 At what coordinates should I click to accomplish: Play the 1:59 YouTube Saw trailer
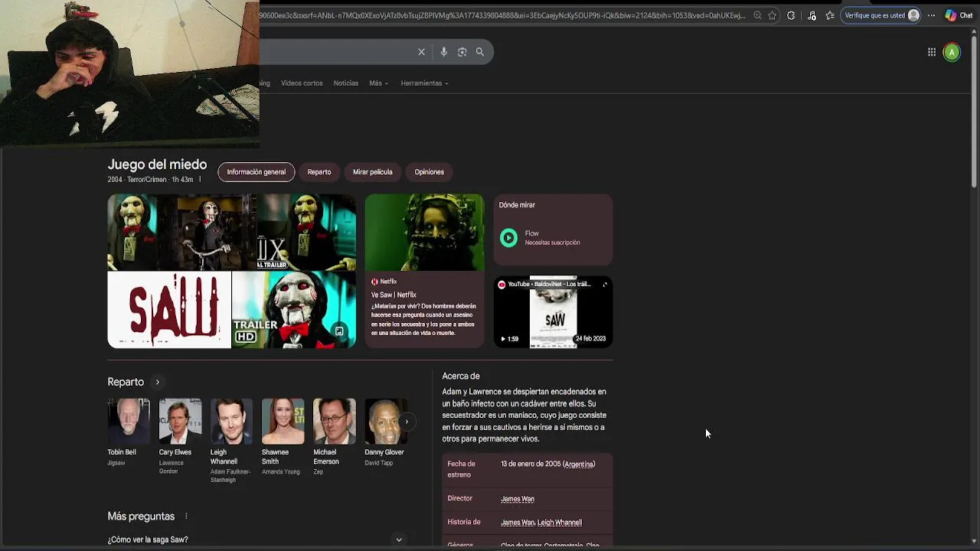point(553,312)
